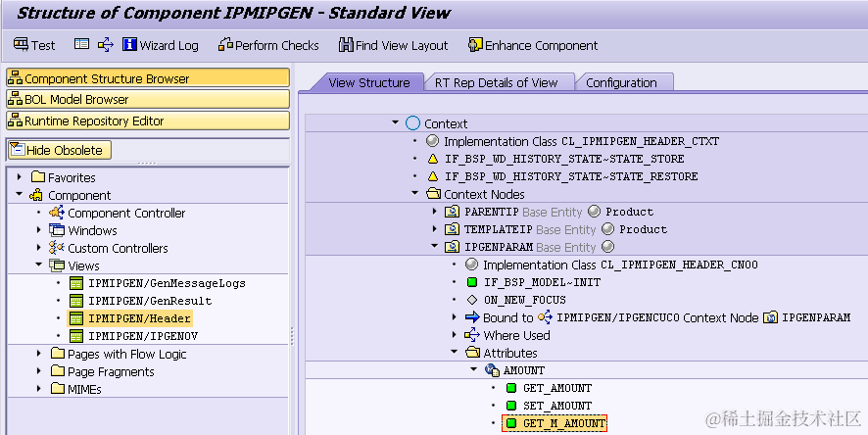Screen dimensions: 868x435
Task: Click the blue arrow hierarchy toolbar icon
Action: pyautogui.click(x=105, y=45)
